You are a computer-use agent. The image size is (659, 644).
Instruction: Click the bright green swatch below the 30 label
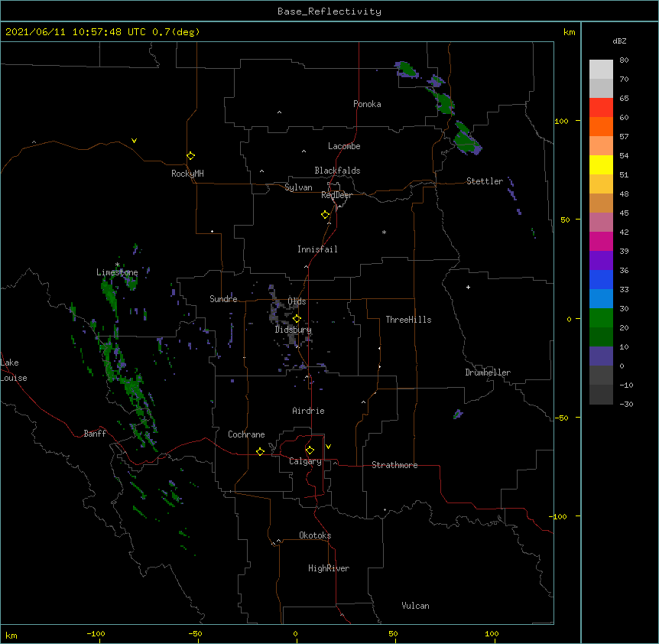(601, 318)
